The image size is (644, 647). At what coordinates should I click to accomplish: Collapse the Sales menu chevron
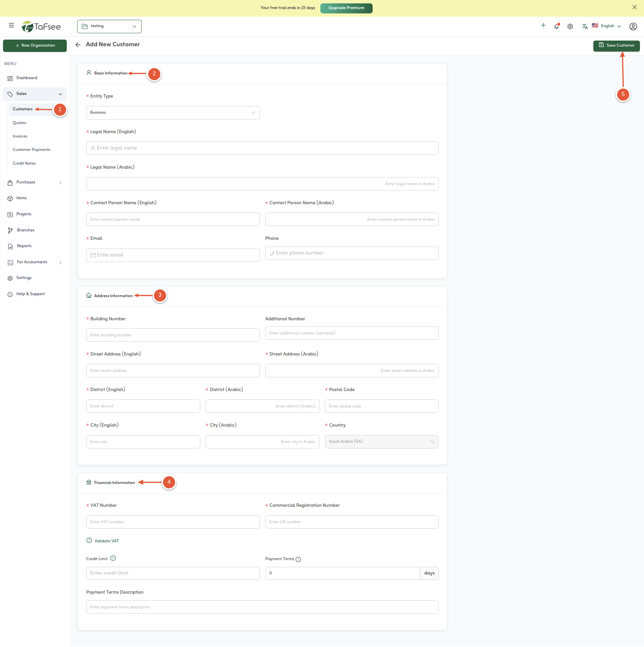click(60, 94)
